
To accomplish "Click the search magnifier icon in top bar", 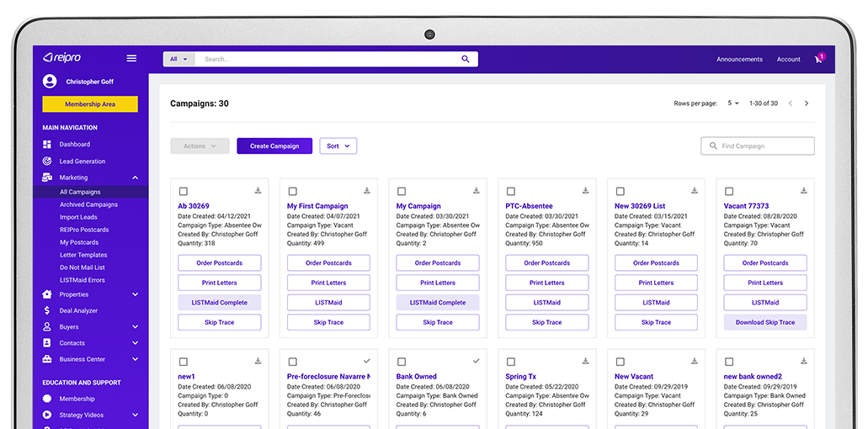I will click(466, 59).
